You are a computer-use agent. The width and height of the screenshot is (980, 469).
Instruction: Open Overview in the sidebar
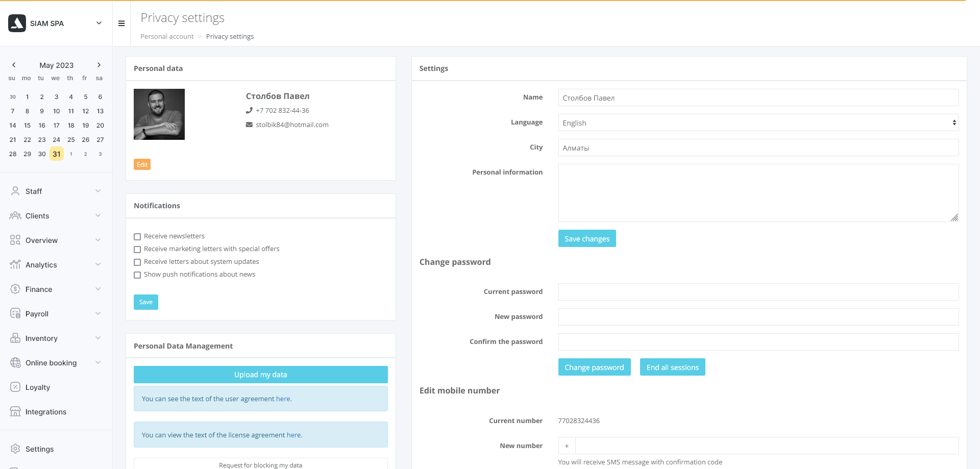click(x=41, y=240)
